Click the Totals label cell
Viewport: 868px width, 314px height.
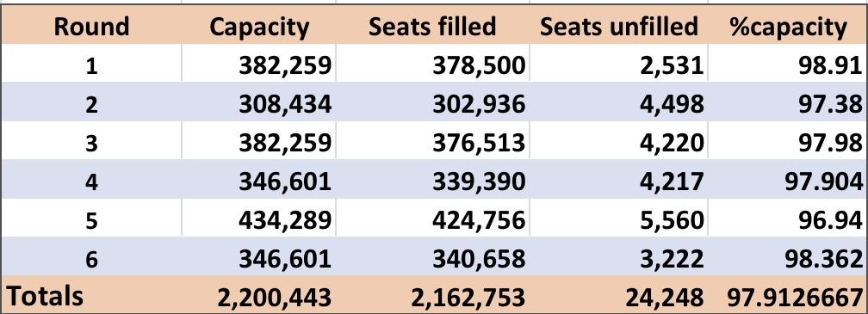[91, 295]
